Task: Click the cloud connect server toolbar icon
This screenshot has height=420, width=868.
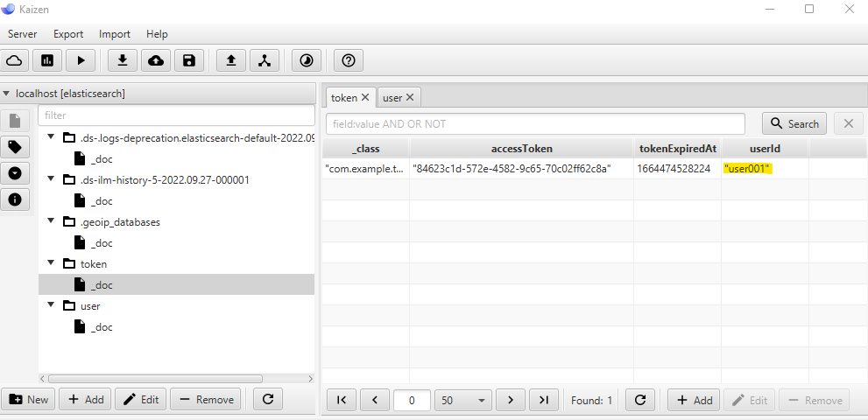Action: (x=14, y=60)
